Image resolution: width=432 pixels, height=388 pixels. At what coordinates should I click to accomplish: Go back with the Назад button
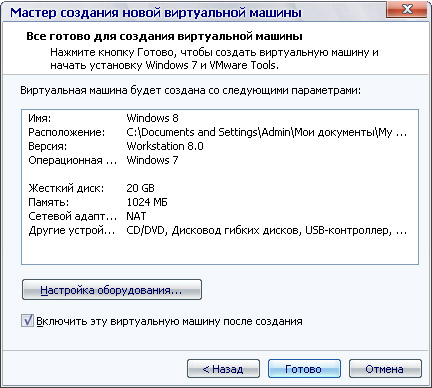pos(223,369)
